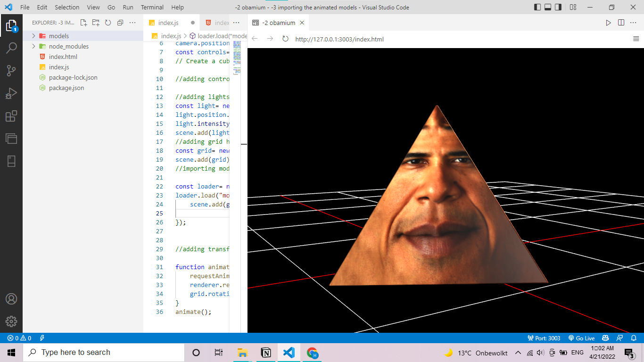The height and width of the screenshot is (362, 644).
Task: Open preview group more actions ellipsis
Action: click(634, 23)
